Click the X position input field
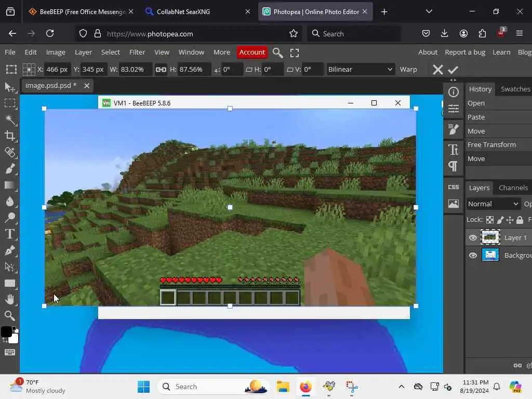532x399 pixels. click(57, 70)
